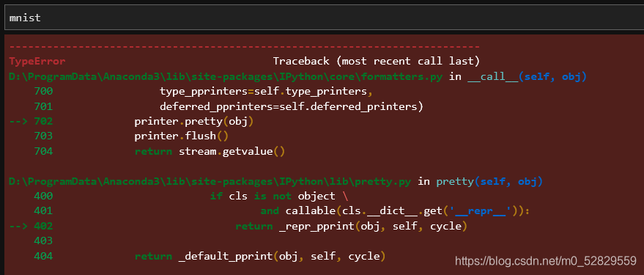
Task: Click line 704 "return stream.getvalue()"
Action: tap(210, 152)
